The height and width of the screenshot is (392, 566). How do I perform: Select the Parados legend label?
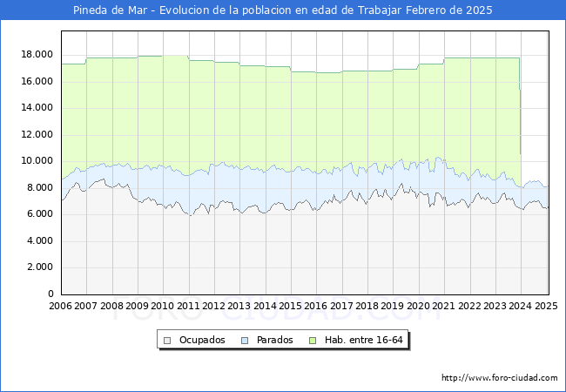point(274,340)
